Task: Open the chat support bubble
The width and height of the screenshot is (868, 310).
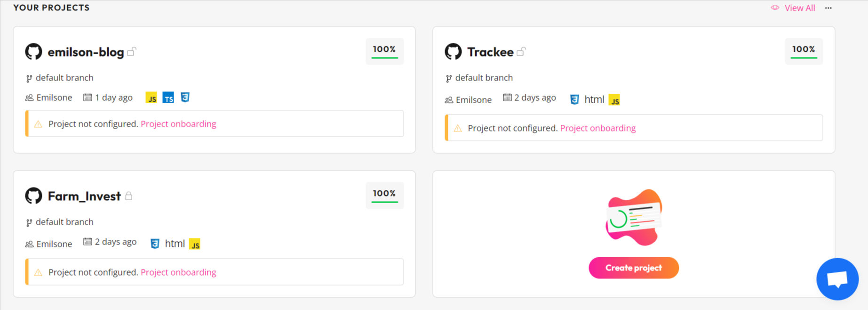Action: coord(837,279)
